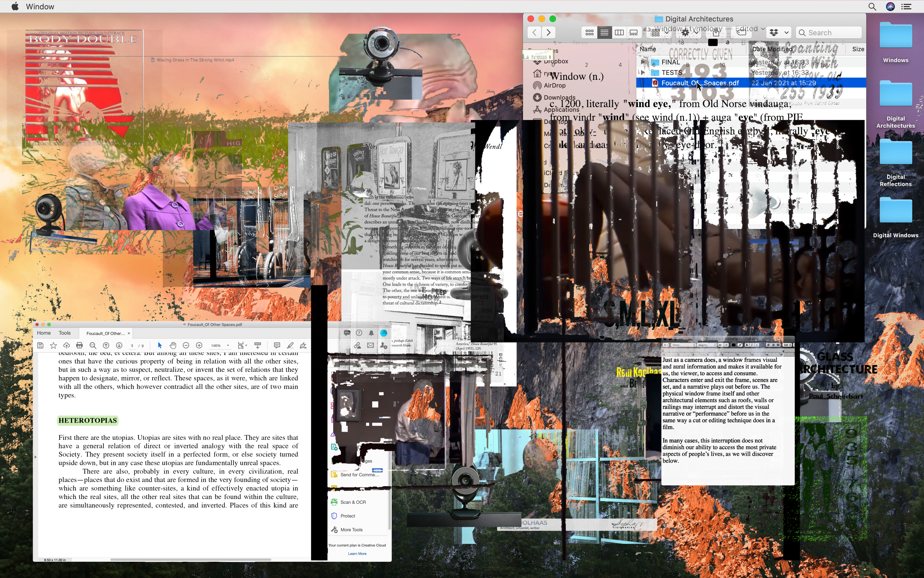Invite people with the add-person icon
This screenshot has width=924, height=578.
tap(383, 346)
